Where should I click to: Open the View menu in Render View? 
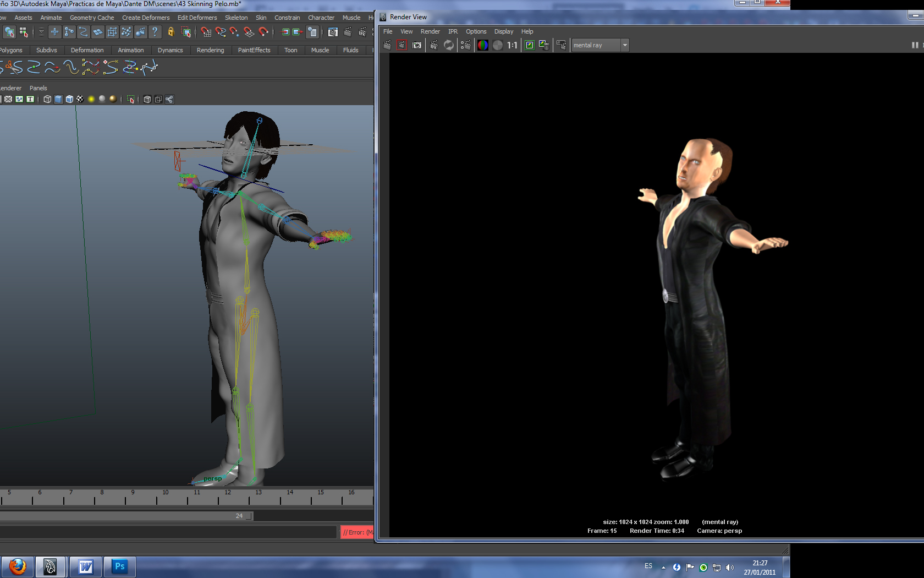tap(406, 31)
